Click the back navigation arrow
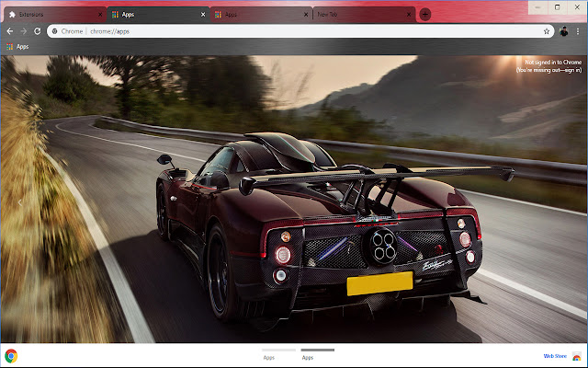 coord(9,30)
